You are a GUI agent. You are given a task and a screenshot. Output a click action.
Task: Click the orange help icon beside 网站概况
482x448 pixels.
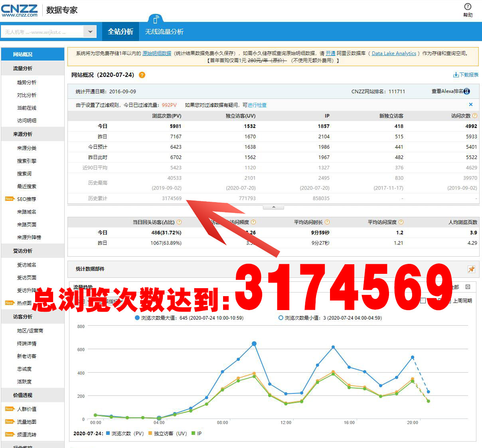pos(142,75)
